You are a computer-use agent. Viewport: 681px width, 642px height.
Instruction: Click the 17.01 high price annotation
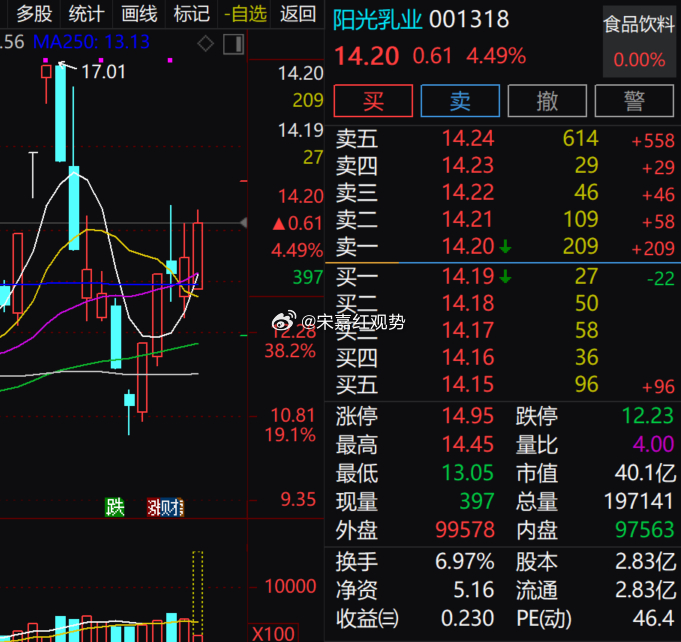pos(103,72)
